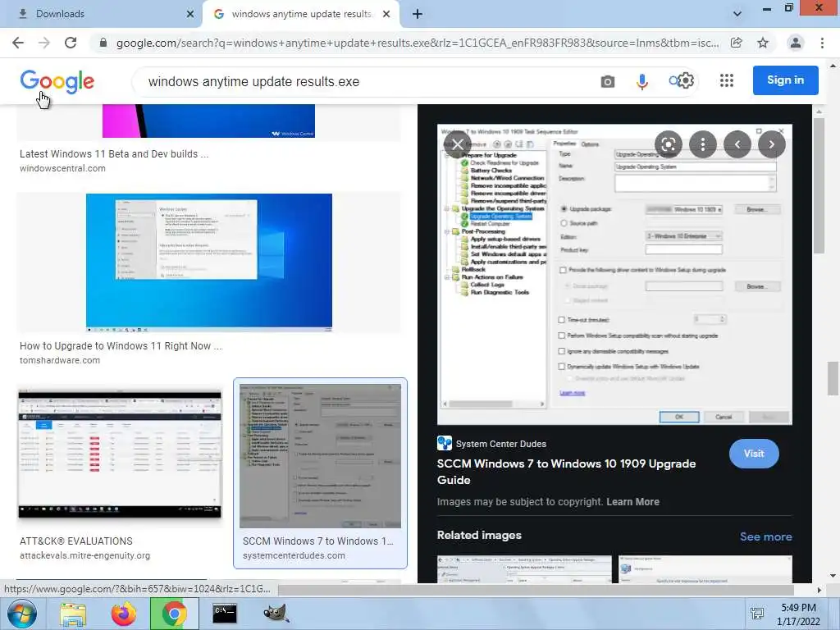Click attackevals.mitre-engenuity.org source text
840x630 pixels.
point(84,555)
